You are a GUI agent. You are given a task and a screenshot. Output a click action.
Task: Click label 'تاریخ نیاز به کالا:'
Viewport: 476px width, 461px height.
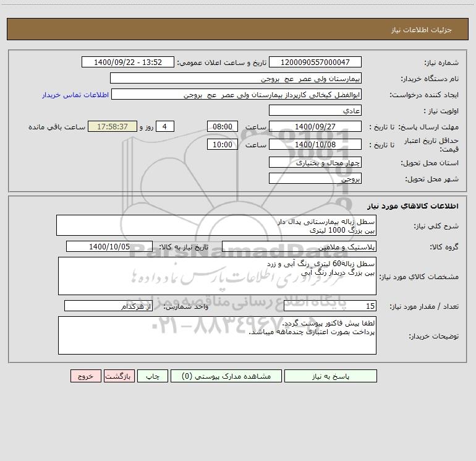[184, 247]
